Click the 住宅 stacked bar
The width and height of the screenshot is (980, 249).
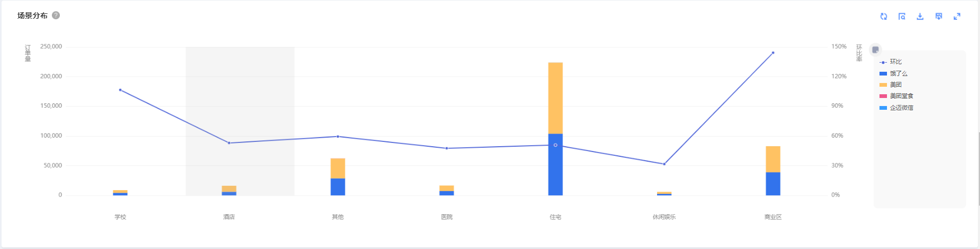555,129
